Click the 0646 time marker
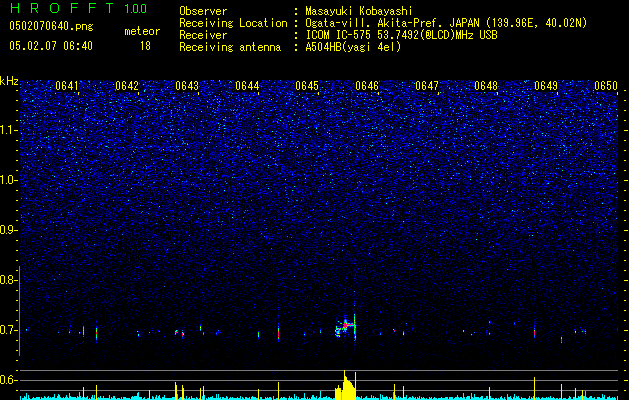The height and width of the screenshot is (400, 629). (x=367, y=86)
